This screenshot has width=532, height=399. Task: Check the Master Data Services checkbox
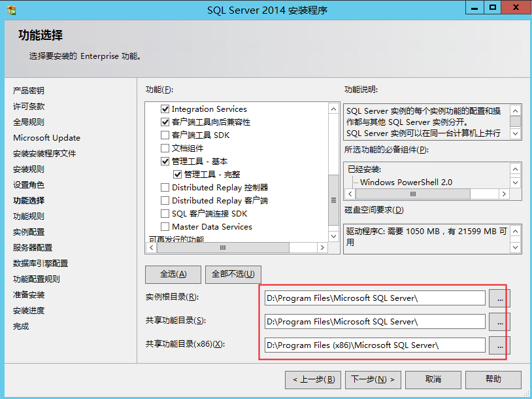tap(165, 227)
